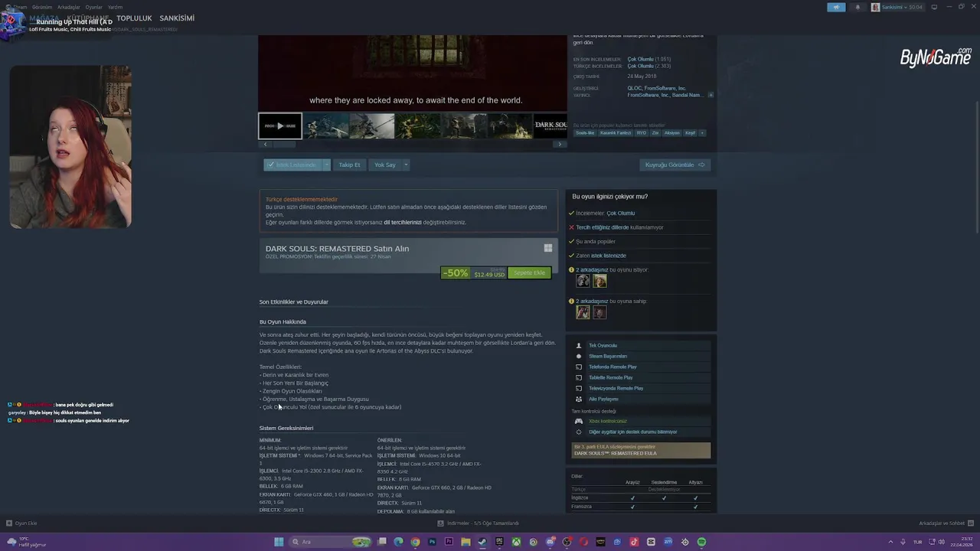
Task: Open the Steam notifications bell
Action: click(x=857, y=7)
